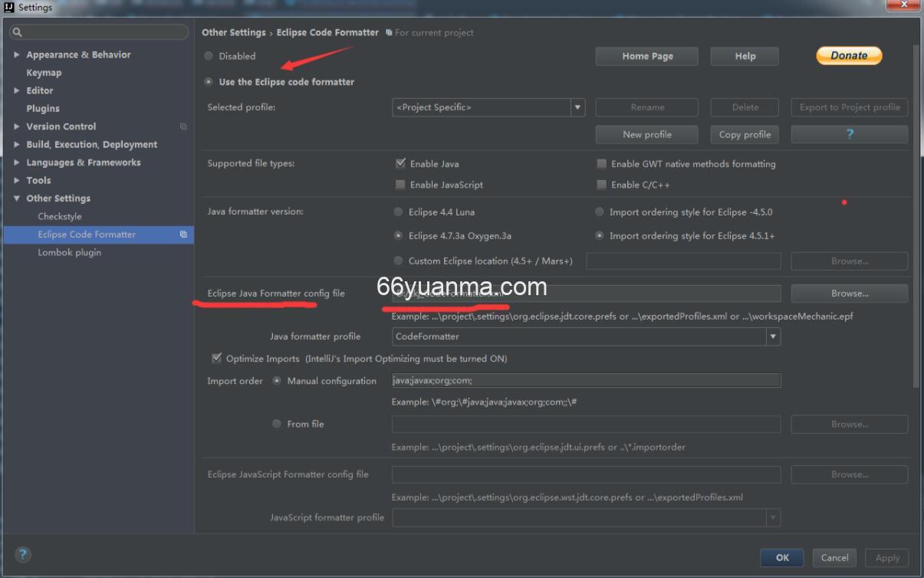
Task: Click the yellow Donate button
Action: (849, 55)
